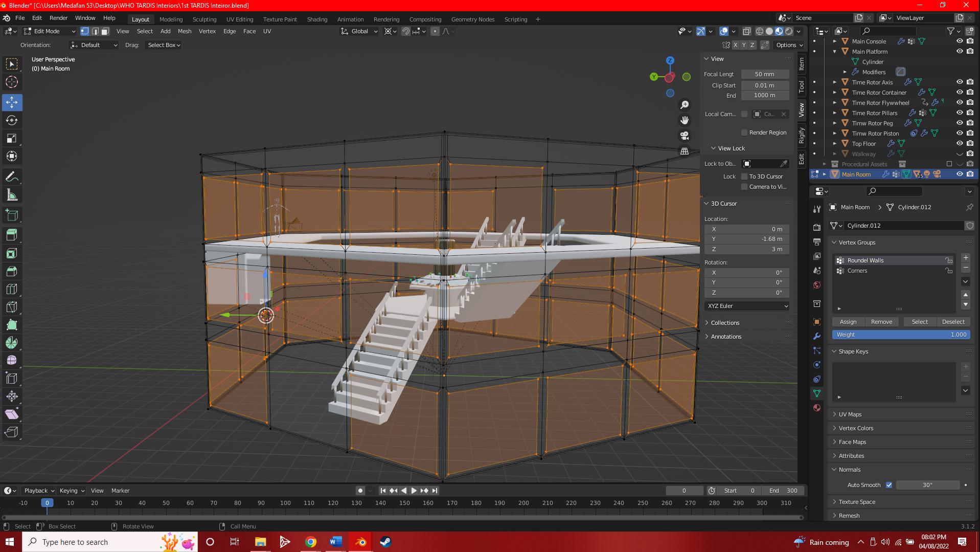Select the Bevel tool
This screenshot has height=552, width=980.
(x=12, y=271)
